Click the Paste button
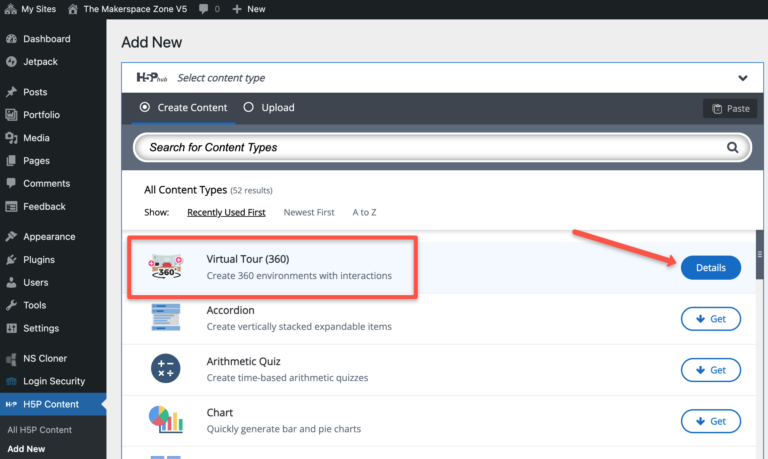 click(730, 108)
